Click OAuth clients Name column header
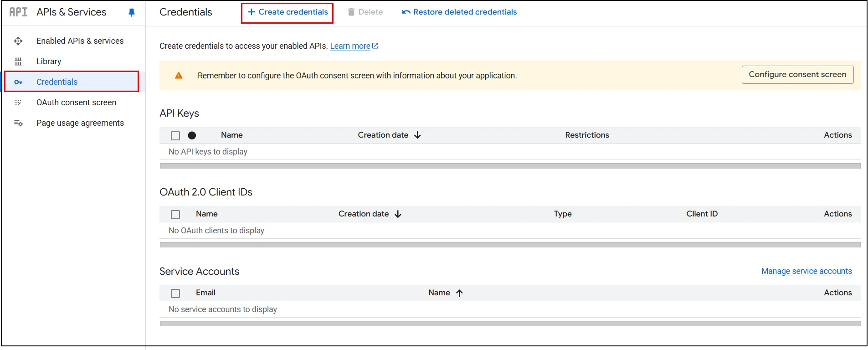 pos(206,214)
